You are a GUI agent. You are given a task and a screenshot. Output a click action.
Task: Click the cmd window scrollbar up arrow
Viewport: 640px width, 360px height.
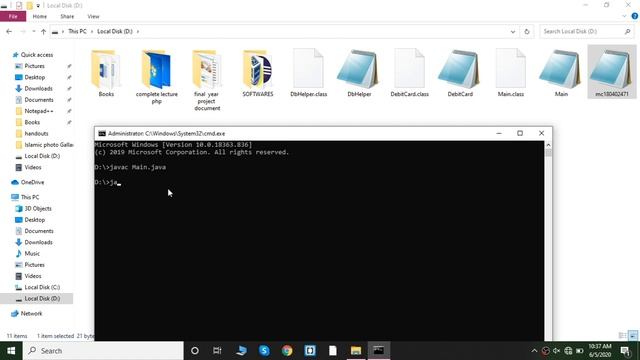(x=548, y=145)
